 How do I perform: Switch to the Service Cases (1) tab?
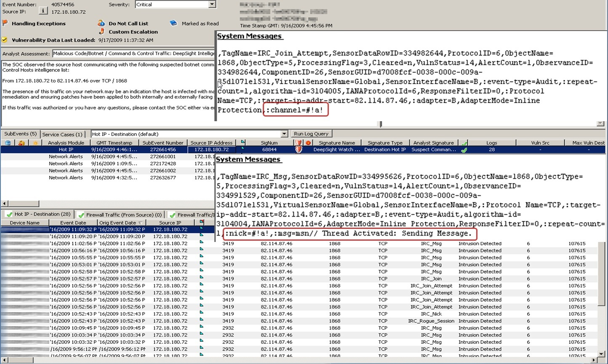pos(62,134)
